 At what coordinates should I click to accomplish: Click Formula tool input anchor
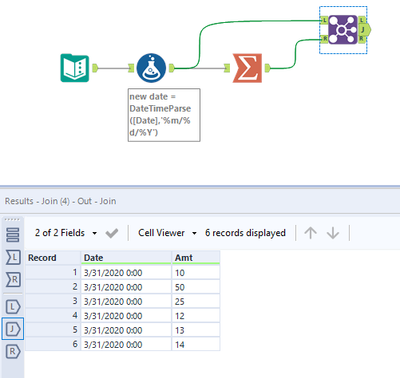pos(131,68)
